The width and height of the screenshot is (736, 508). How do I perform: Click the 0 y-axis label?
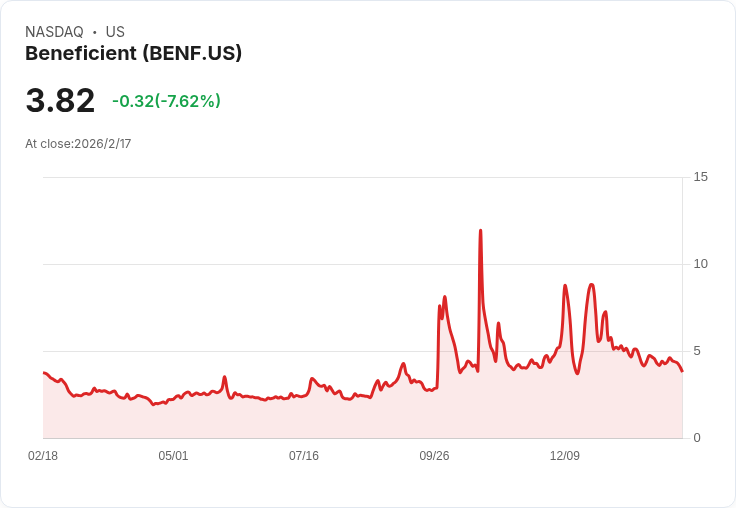point(697,438)
